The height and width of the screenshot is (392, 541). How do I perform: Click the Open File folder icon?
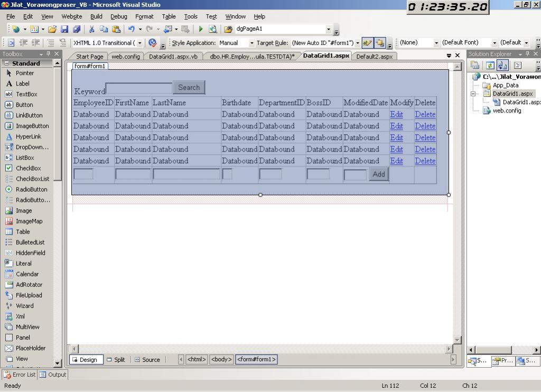point(52,30)
